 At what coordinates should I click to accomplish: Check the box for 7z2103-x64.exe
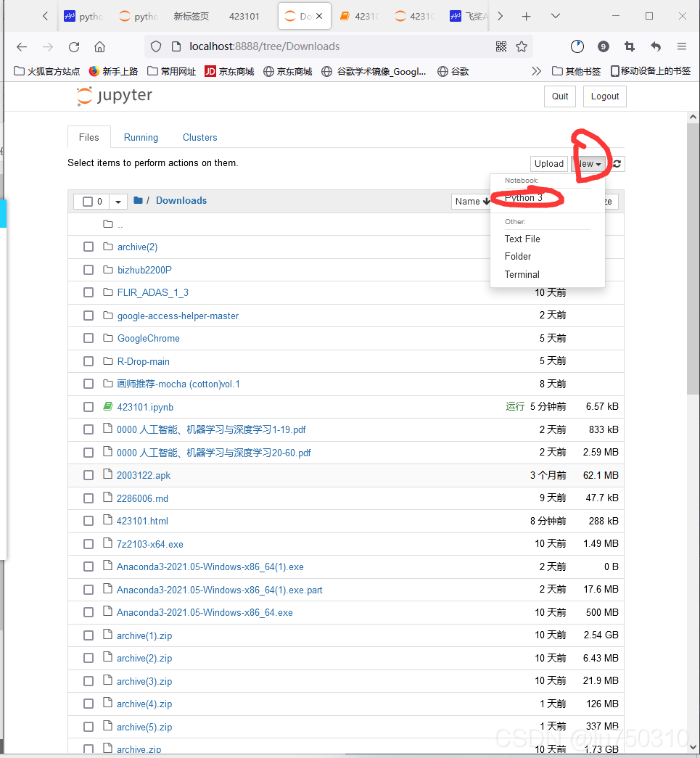88,544
